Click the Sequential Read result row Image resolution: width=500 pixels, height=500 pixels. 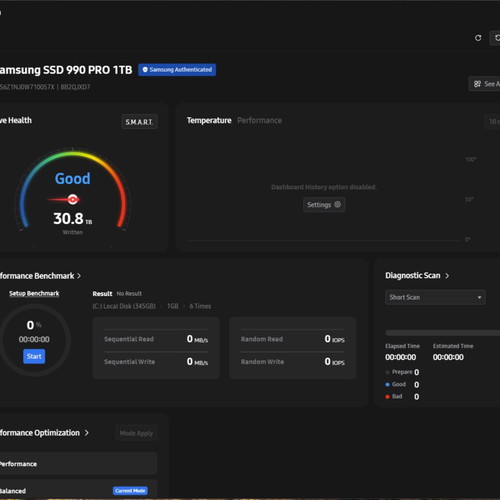[x=156, y=339]
